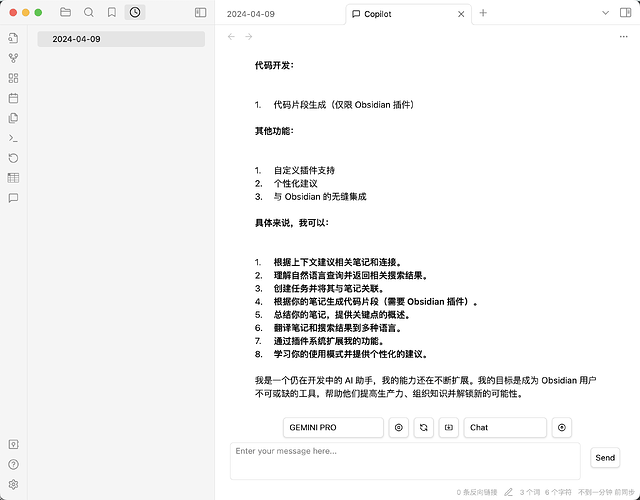
Task: Click the heading '其他功能:'
Action: click(x=274, y=131)
